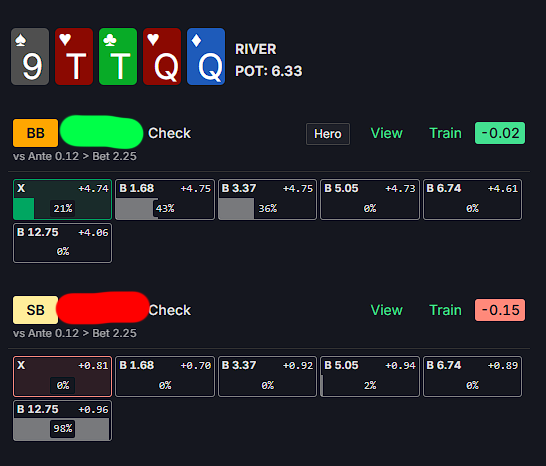
Task: Click SB's vs Ante 0.12 > Bet 2.25 line
Action: pyautogui.click(x=75, y=333)
